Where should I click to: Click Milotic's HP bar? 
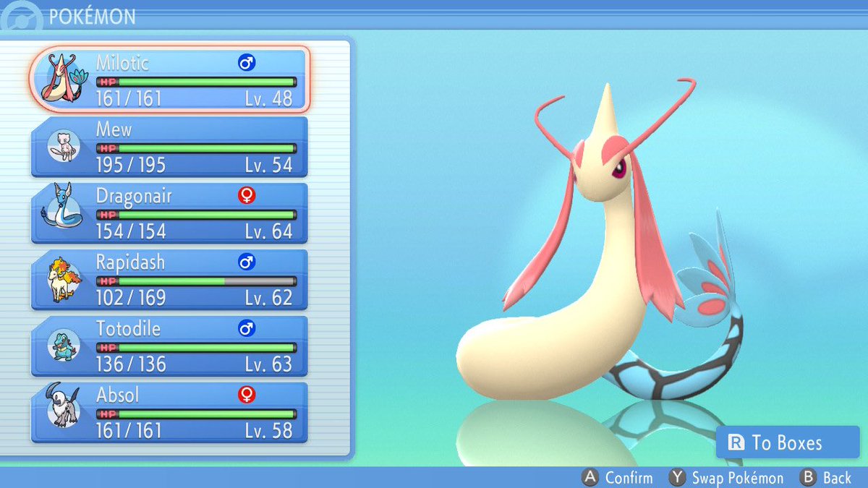point(197,82)
